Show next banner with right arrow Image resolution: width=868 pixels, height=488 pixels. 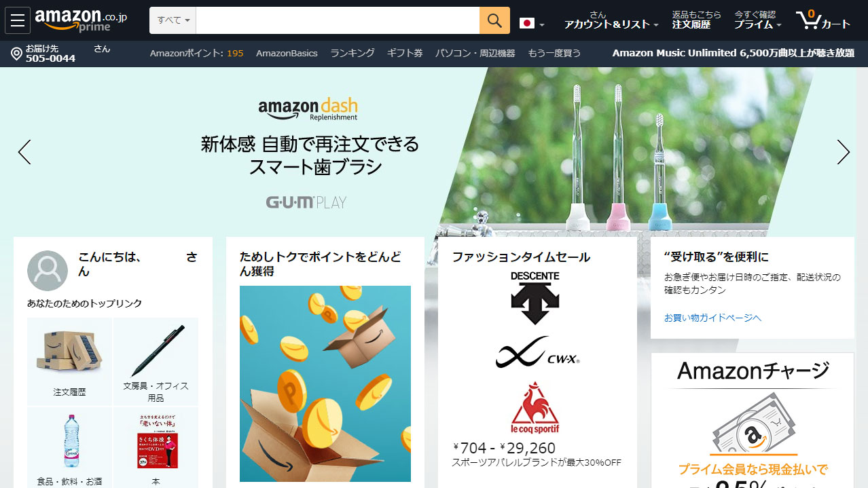coord(843,152)
